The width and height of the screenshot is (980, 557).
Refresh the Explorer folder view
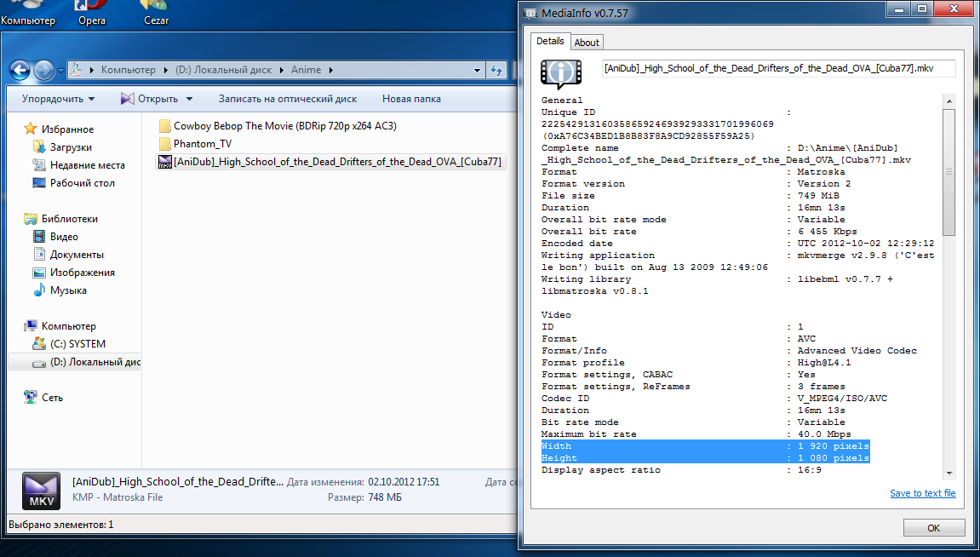click(x=497, y=70)
